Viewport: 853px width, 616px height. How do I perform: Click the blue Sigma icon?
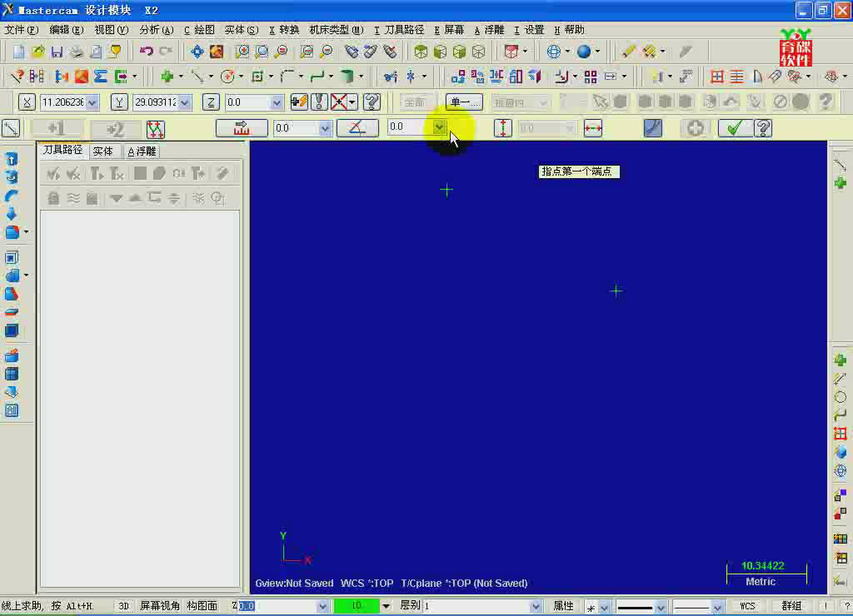pyautogui.click(x=101, y=77)
